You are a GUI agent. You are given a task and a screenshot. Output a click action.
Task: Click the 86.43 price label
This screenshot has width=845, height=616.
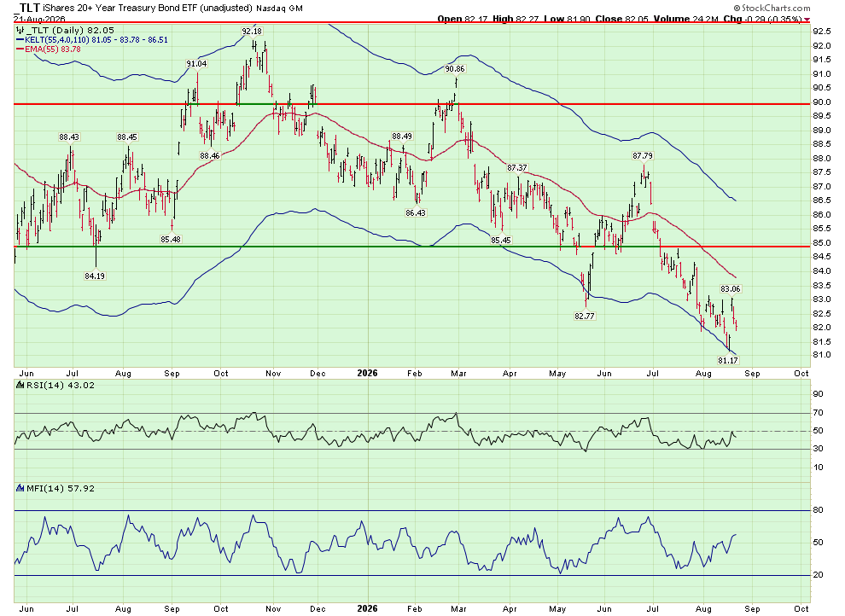416,212
